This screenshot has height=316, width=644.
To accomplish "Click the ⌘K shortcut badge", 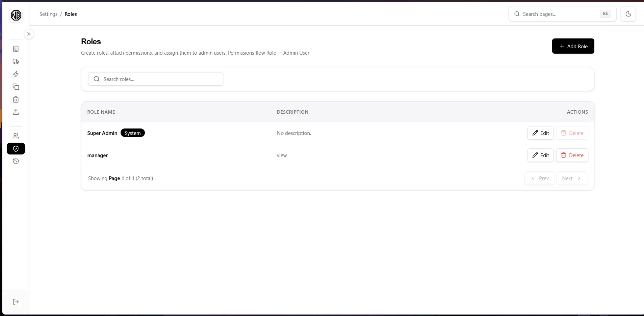I will click(605, 14).
